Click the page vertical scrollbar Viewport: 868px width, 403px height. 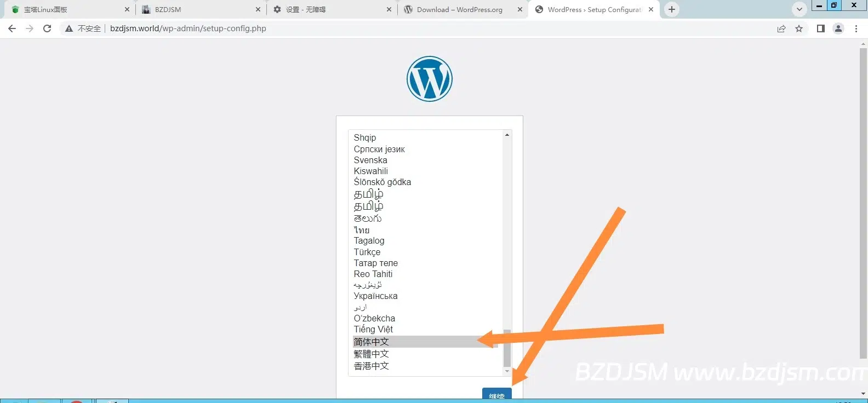coord(864,203)
